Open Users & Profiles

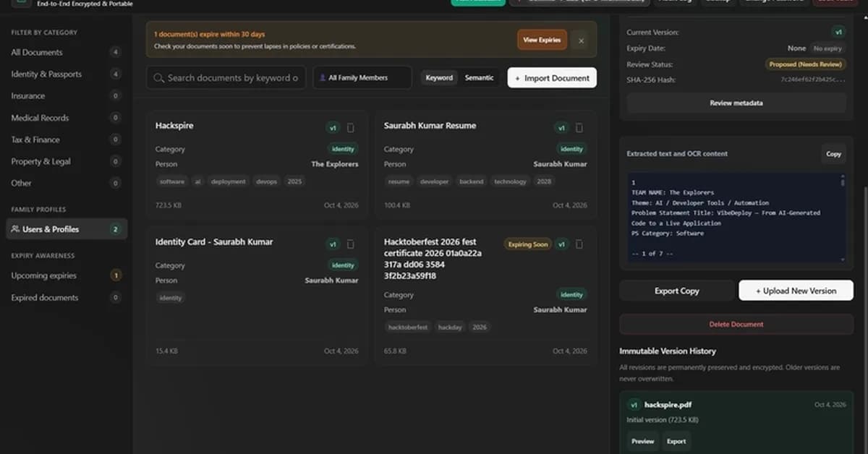pyautogui.click(x=67, y=229)
